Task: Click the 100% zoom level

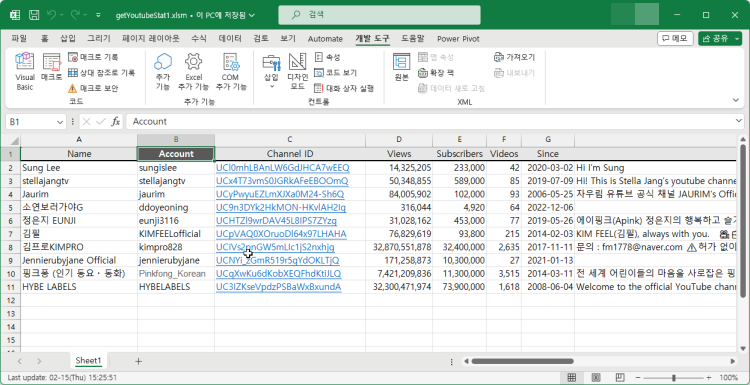Action: point(728,377)
